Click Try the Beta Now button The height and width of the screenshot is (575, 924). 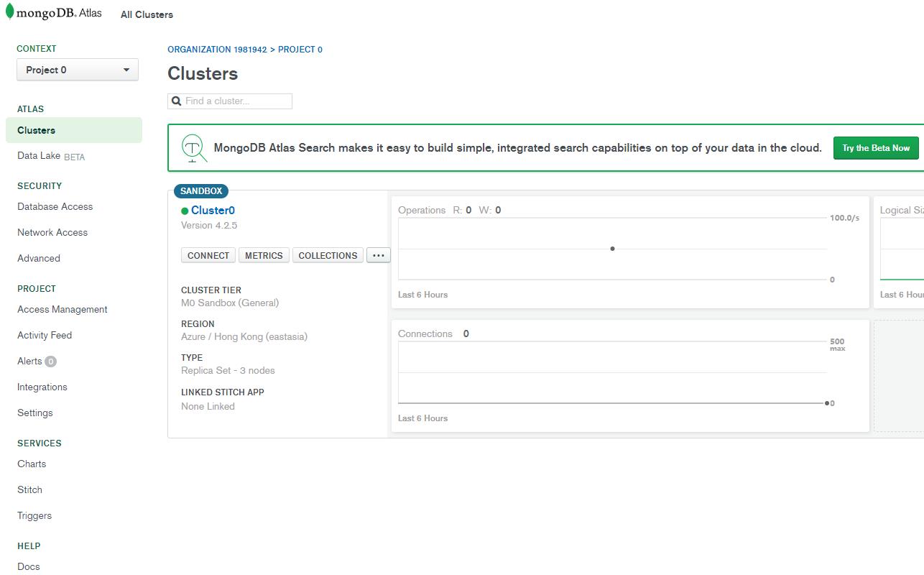(876, 148)
